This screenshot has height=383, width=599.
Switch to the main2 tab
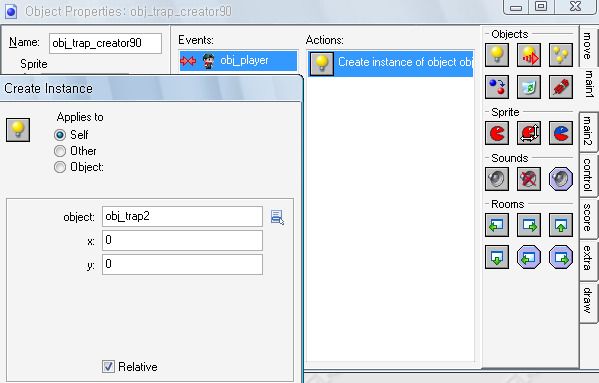pos(588,131)
